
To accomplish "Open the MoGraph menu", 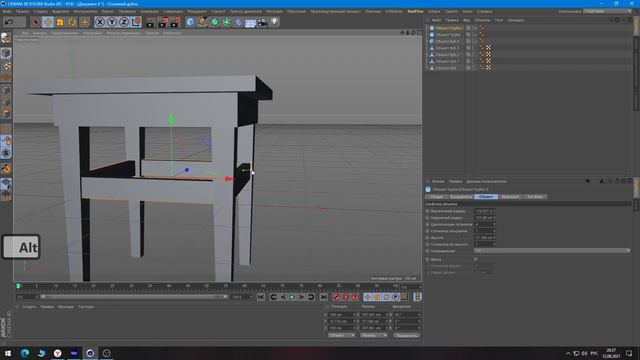I will point(274,11).
